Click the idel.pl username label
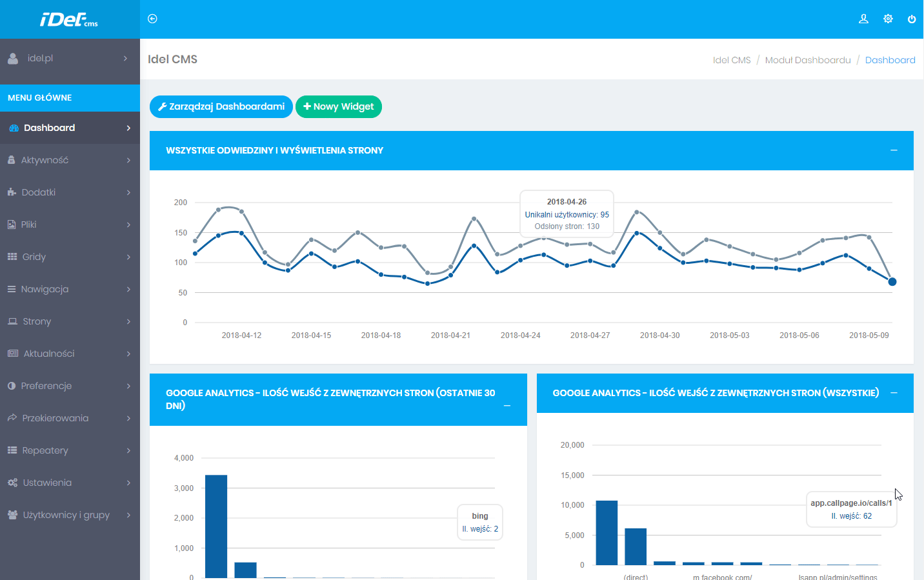 click(40, 58)
